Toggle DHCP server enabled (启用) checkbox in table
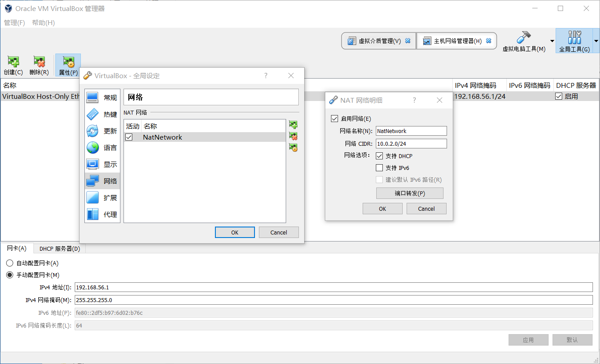 coord(559,96)
